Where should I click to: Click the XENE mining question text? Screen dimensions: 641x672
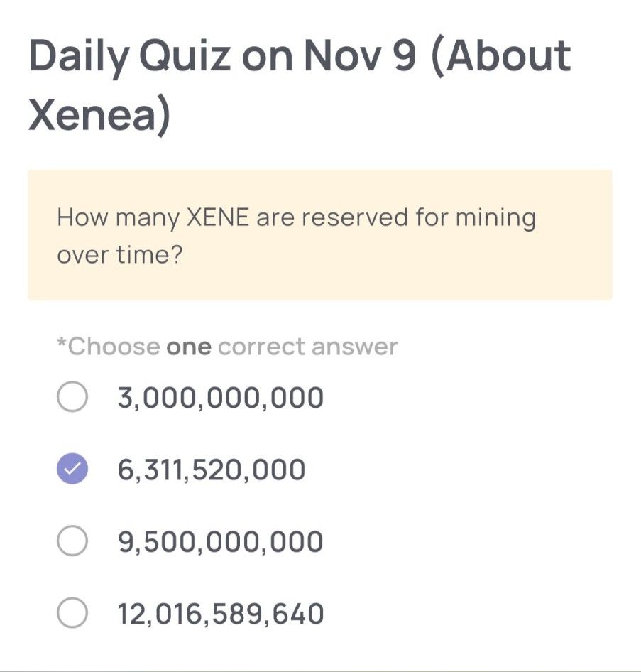pos(296,234)
